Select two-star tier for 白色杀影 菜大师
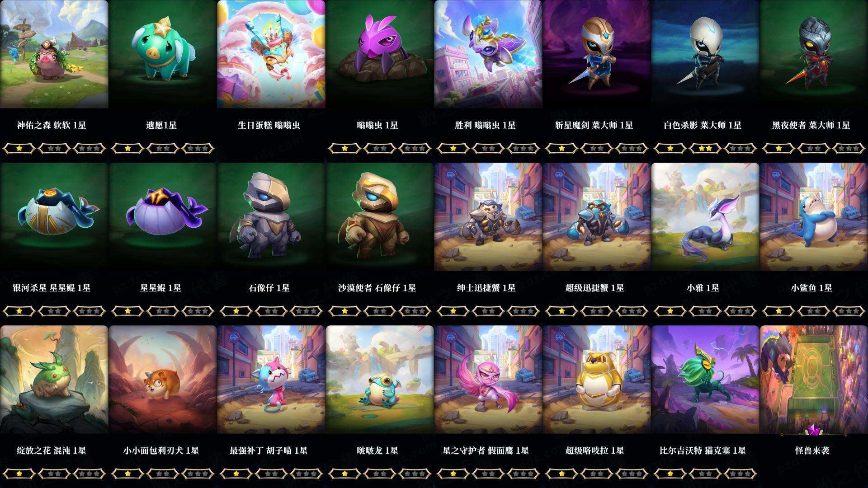The height and width of the screenshot is (488, 868). 705,148
